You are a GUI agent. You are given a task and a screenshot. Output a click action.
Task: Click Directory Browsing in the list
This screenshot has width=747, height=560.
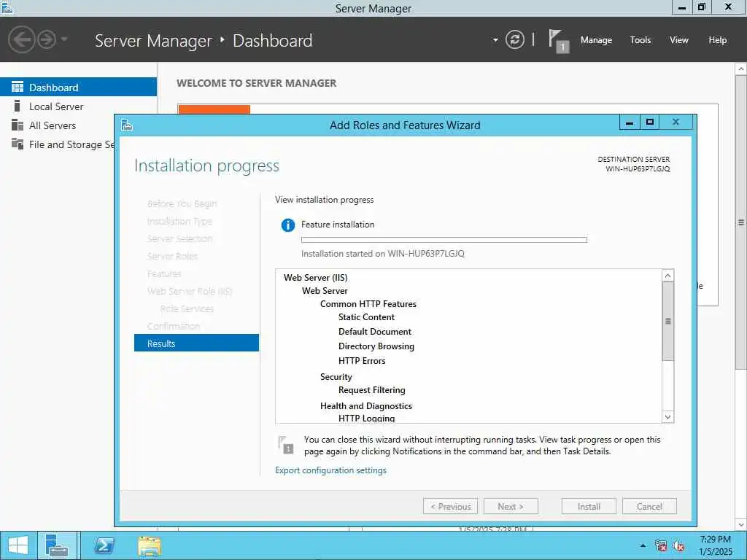pos(376,346)
